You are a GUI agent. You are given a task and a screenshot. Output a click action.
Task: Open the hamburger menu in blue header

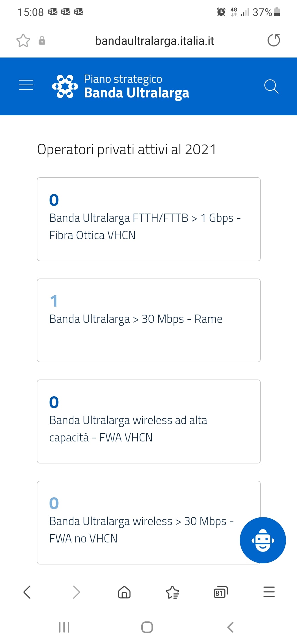coord(26,85)
